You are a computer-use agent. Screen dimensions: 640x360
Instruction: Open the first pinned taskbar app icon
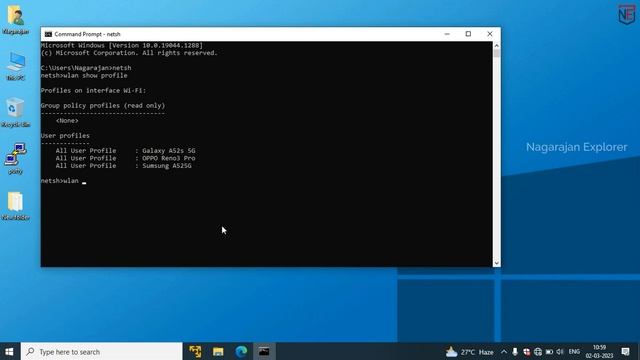tap(195, 351)
